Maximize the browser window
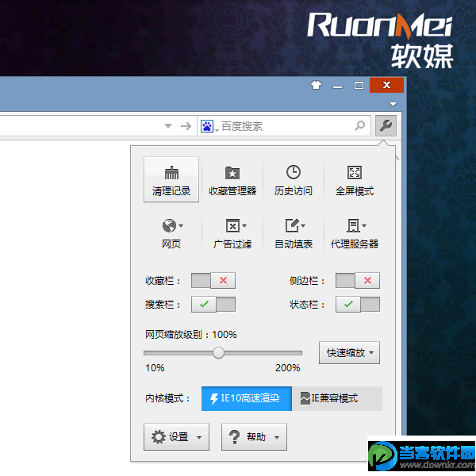Screen dimensions: 476x476 click(x=359, y=86)
